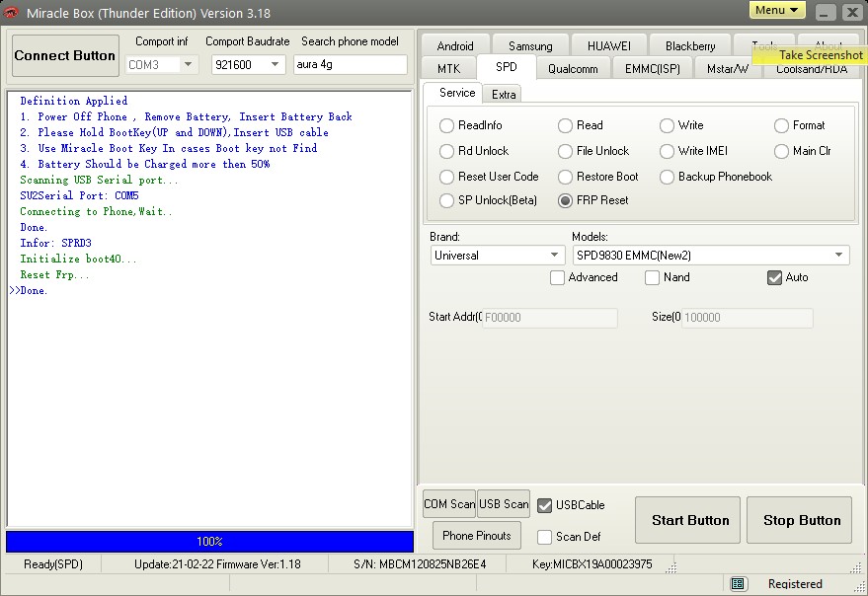Switch to the Samsung tab
Viewport: 868px width, 596px height.
[530, 46]
